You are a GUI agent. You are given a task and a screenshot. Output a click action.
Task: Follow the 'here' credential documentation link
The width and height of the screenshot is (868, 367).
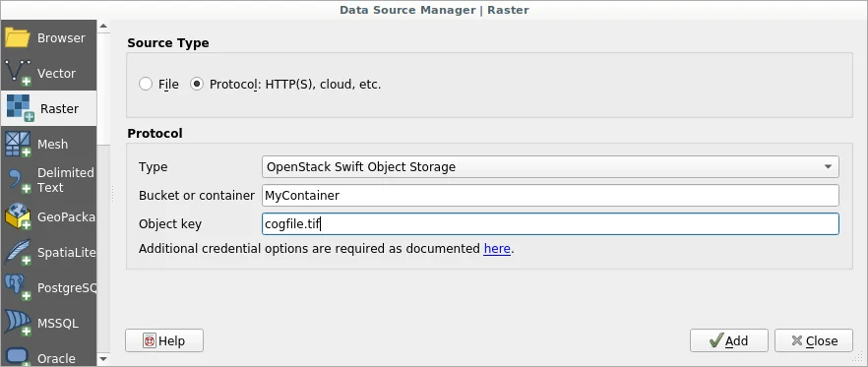coord(497,249)
